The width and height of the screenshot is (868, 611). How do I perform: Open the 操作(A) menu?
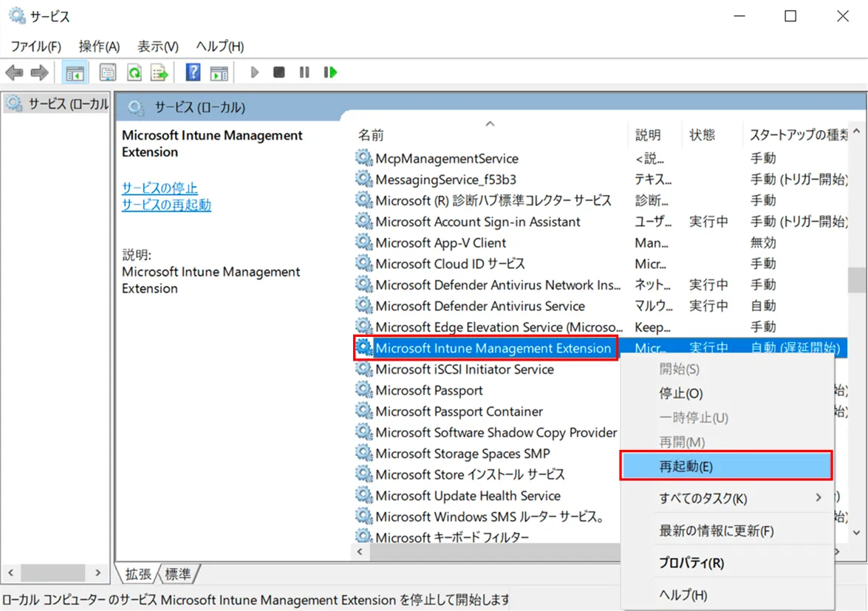coord(99,47)
